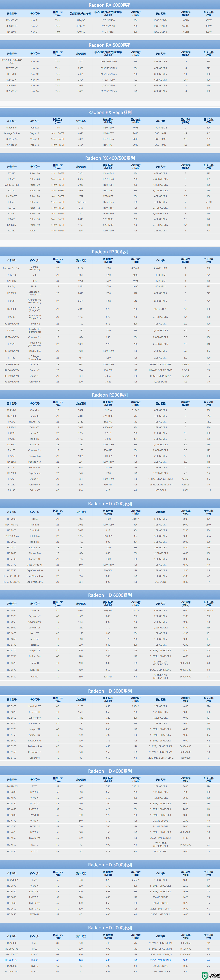220x980 pixels.
Task: Select the Malta code name cell
Action: point(35,519)
